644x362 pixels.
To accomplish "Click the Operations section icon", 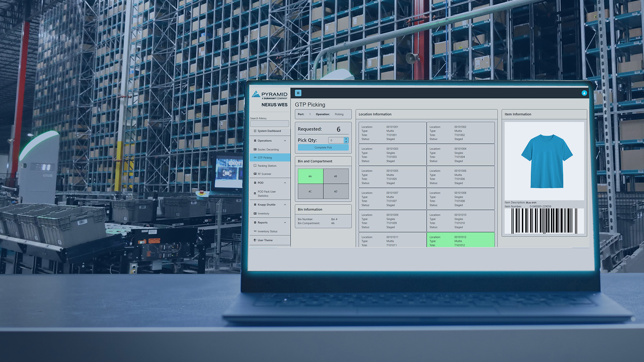I will click(255, 141).
